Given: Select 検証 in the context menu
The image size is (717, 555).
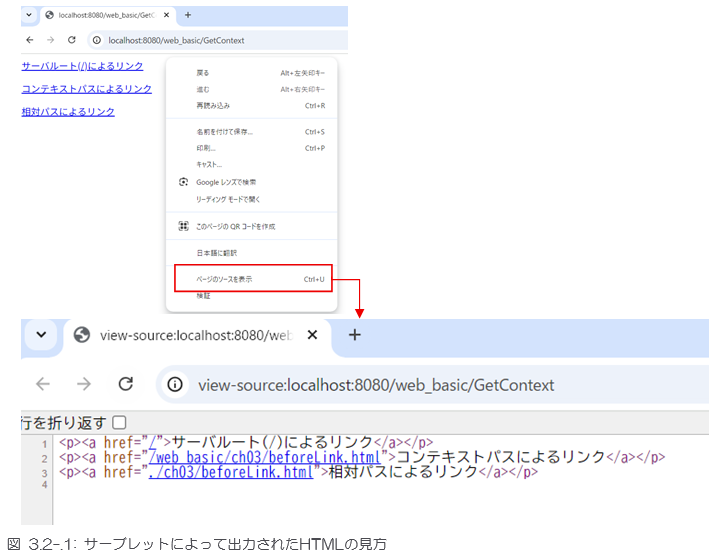Looking at the screenshot, I should 203,296.
